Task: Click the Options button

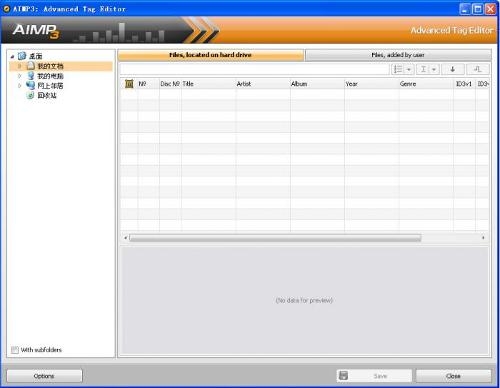Action: click(x=44, y=376)
